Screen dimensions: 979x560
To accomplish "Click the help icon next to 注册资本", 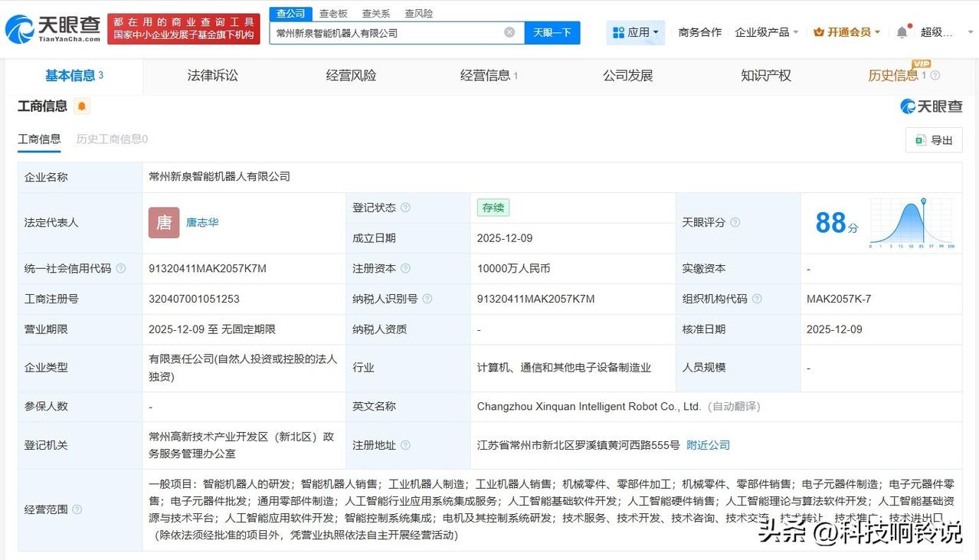I will point(405,268).
